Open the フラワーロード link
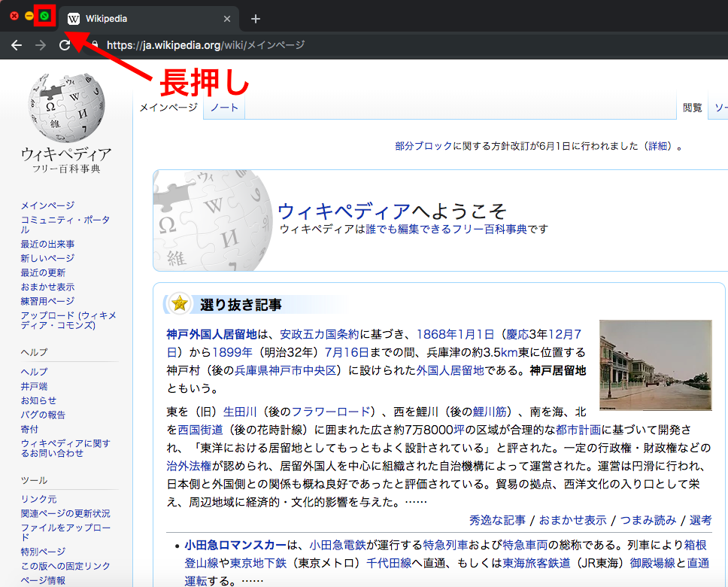 pos(331,412)
